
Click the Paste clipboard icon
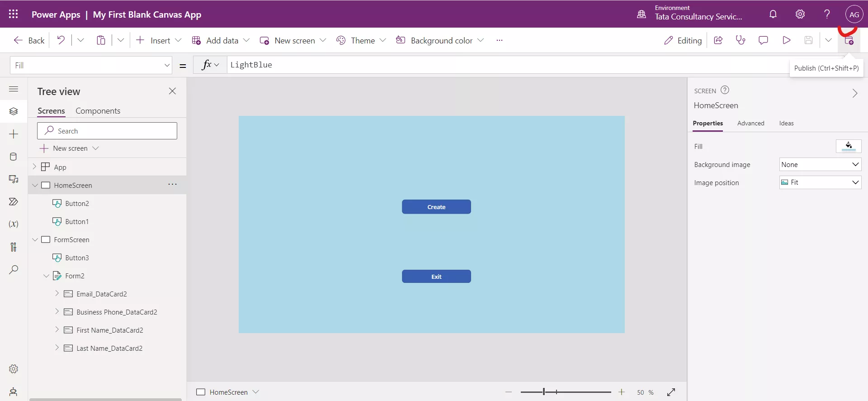pos(101,40)
